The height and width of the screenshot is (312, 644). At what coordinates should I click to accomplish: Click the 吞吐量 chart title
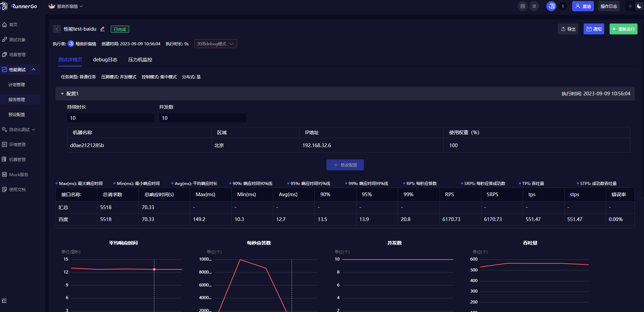530,243
